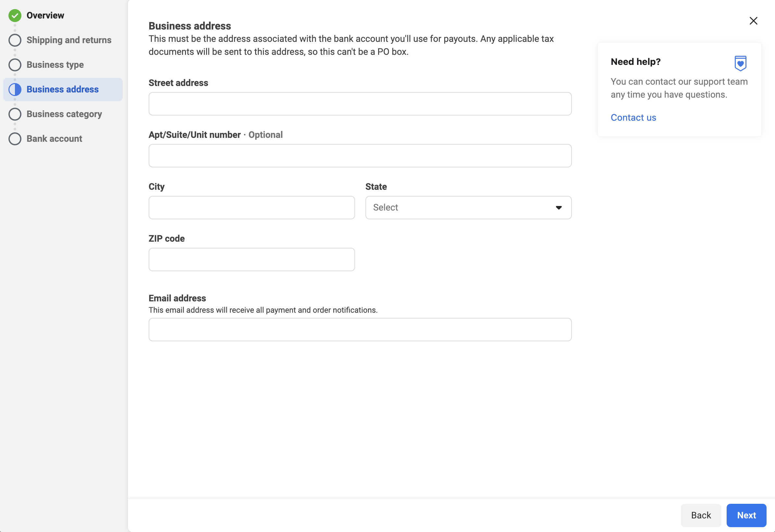Click the Back button
Image resolution: width=775 pixels, height=532 pixels.
coord(701,515)
